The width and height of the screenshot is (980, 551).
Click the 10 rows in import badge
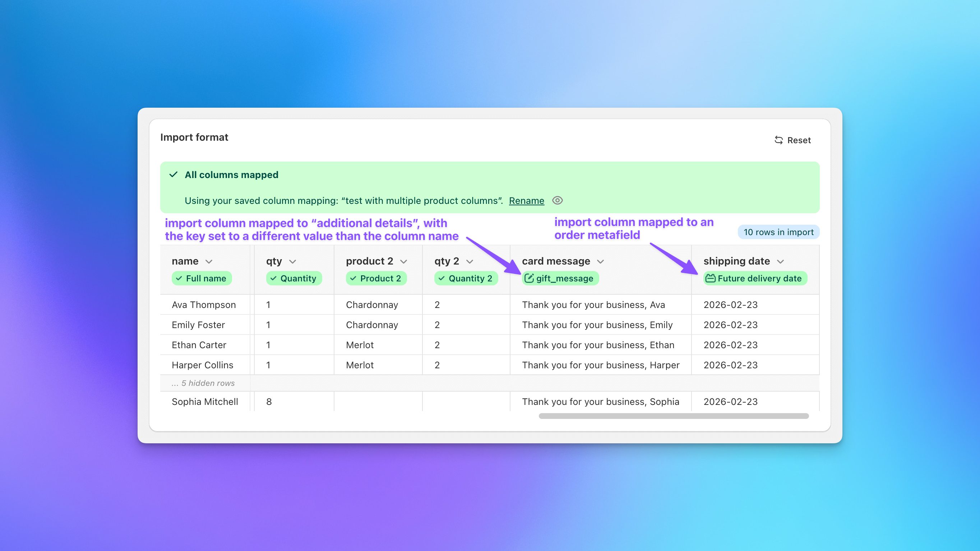778,232
